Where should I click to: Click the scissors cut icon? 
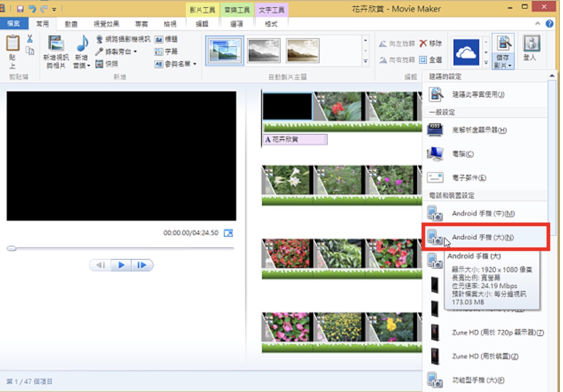(x=30, y=39)
